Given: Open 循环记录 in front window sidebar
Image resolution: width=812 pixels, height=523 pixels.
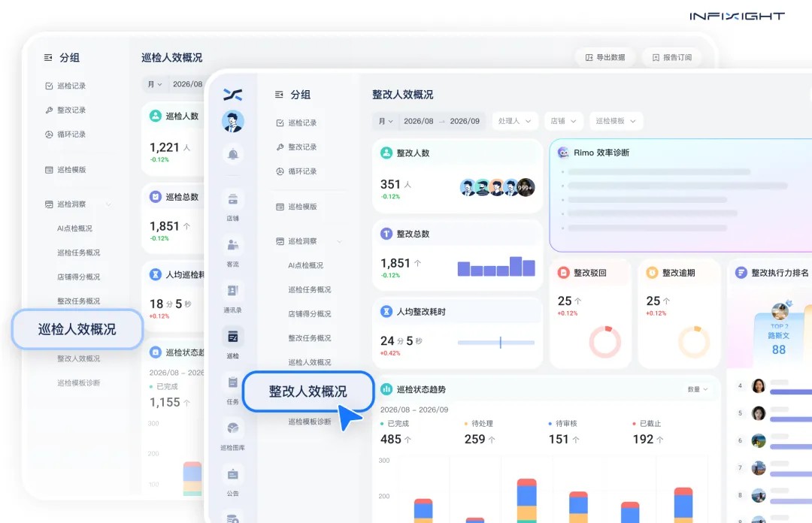Looking at the screenshot, I should click(296, 171).
